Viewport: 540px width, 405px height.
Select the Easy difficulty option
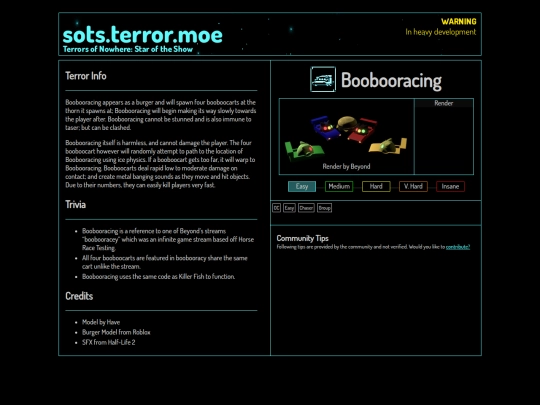click(x=302, y=186)
